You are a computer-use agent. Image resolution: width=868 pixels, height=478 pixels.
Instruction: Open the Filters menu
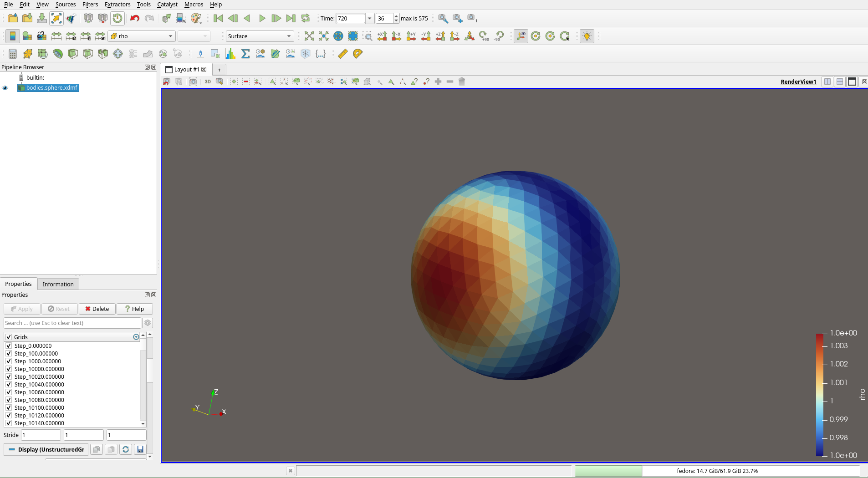[90, 5]
